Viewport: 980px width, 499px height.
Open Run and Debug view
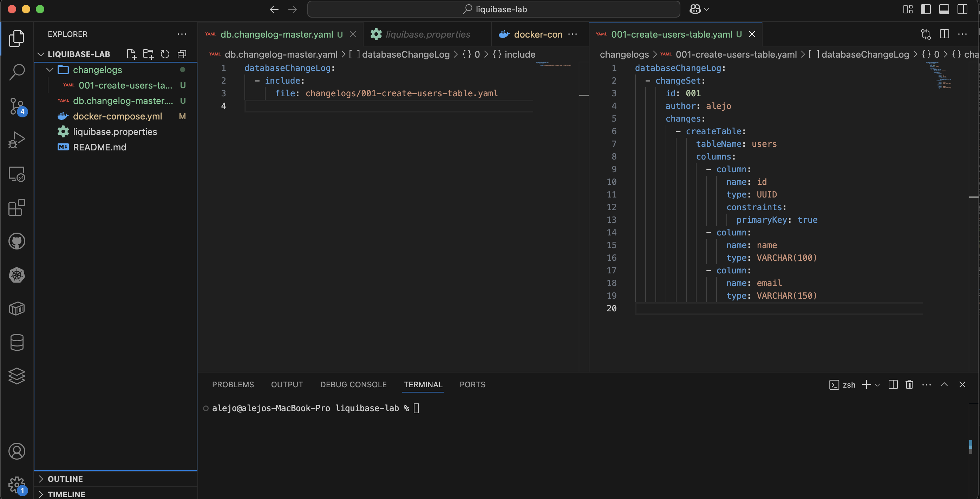(x=17, y=140)
